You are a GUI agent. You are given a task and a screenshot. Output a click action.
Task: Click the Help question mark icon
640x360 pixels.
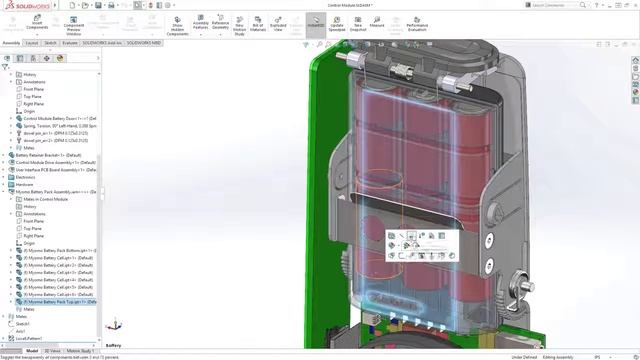pos(596,5)
